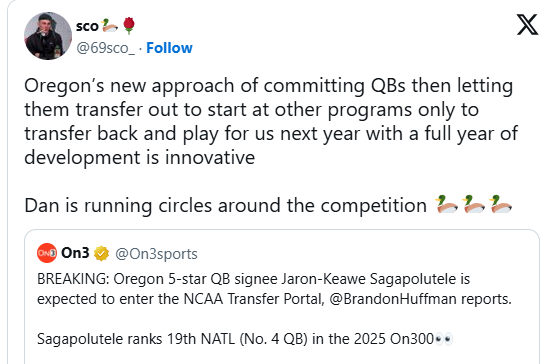
Task: Click the Follow link
Action: 169,48
